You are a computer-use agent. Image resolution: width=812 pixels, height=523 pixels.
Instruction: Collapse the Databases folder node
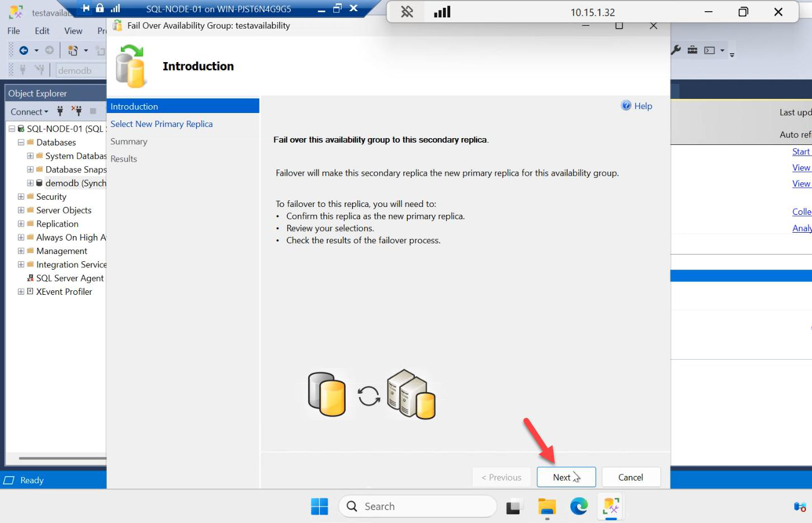[x=21, y=142]
